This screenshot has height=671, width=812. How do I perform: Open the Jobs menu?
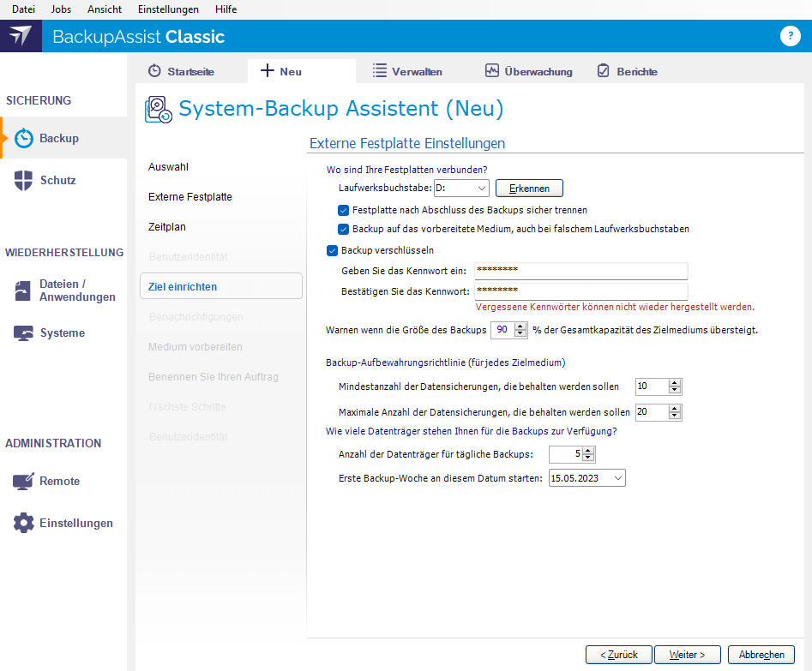[x=61, y=9]
